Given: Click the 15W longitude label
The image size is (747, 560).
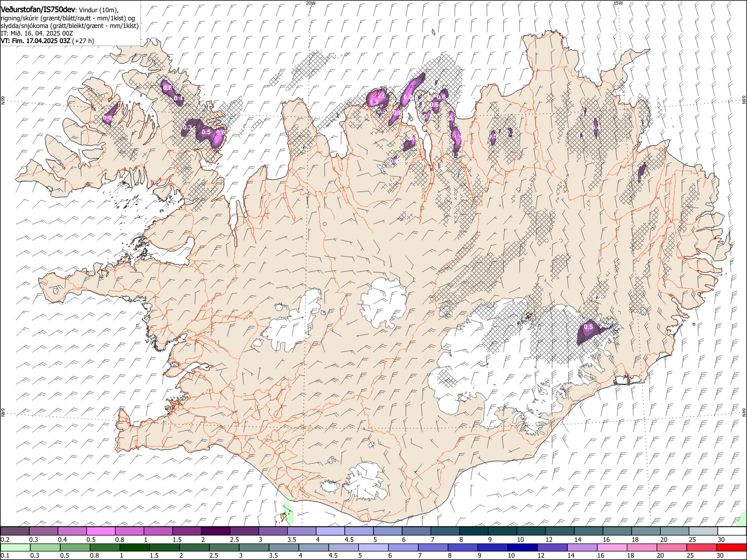Looking at the screenshot, I should 618,3.
